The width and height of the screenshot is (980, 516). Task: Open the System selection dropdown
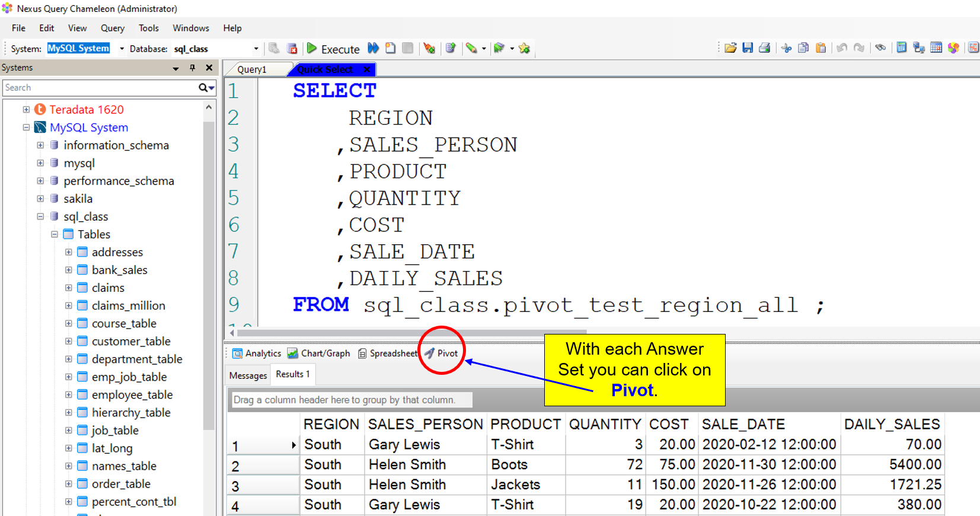pos(122,49)
